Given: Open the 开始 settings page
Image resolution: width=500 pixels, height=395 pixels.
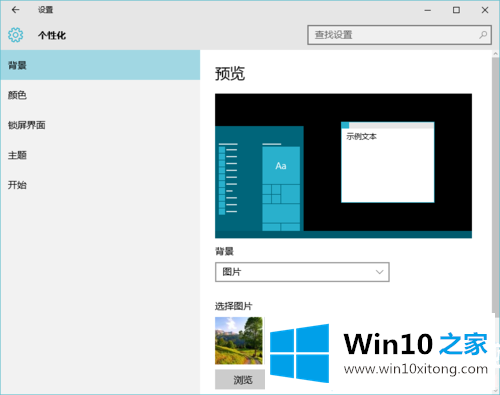Looking at the screenshot, I should pos(100,185).
